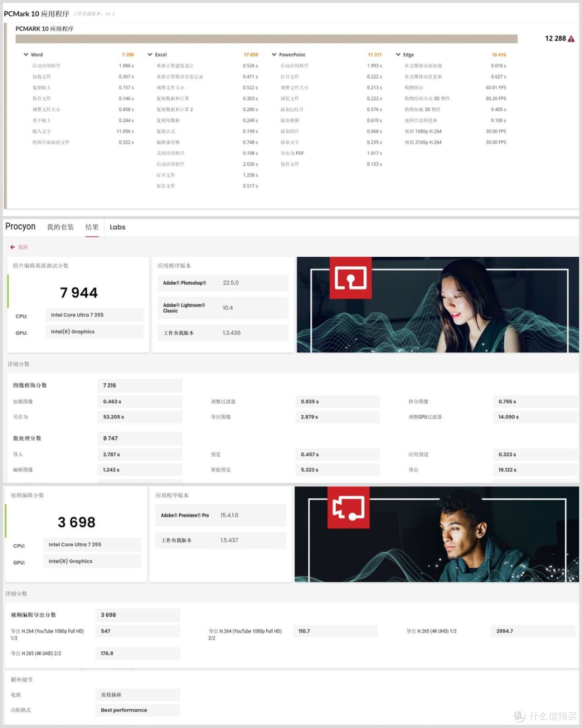Click the Edge score 16 416

[499, 54]
